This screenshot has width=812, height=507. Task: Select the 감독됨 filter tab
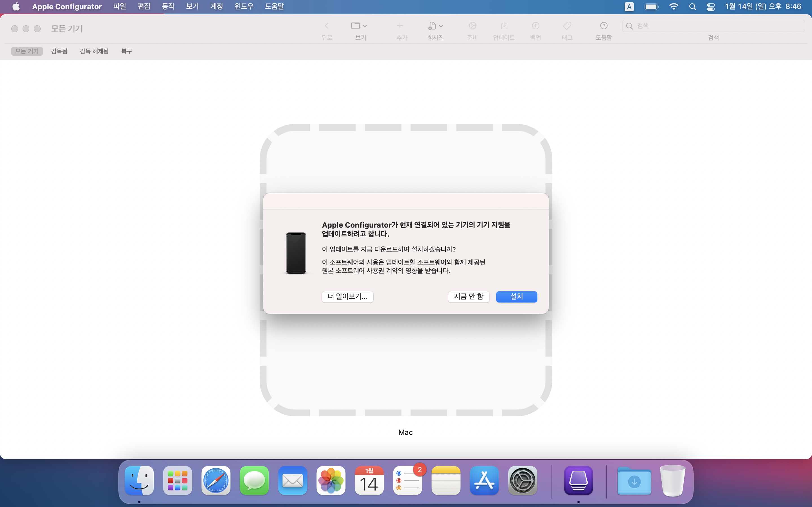point(59,51)
